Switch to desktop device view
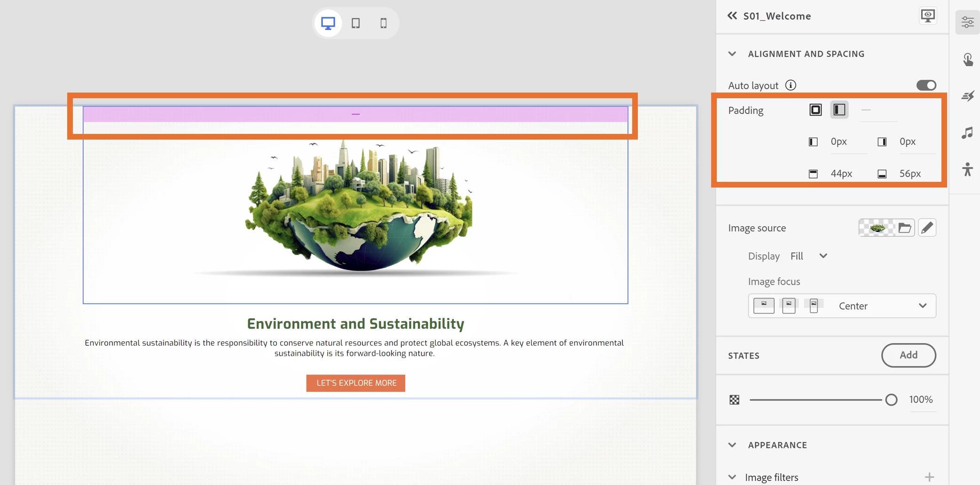 tap(328, 23)
